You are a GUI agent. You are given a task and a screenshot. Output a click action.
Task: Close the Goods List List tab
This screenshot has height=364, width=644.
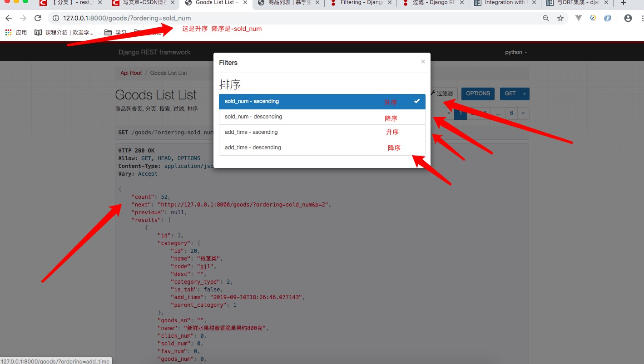[x=246, y=3]
